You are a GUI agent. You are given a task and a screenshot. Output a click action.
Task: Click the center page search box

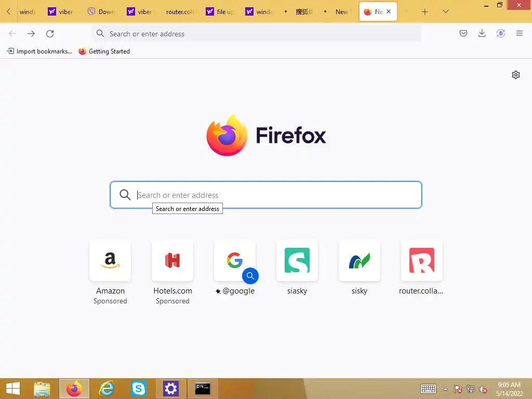click(265, 195)
